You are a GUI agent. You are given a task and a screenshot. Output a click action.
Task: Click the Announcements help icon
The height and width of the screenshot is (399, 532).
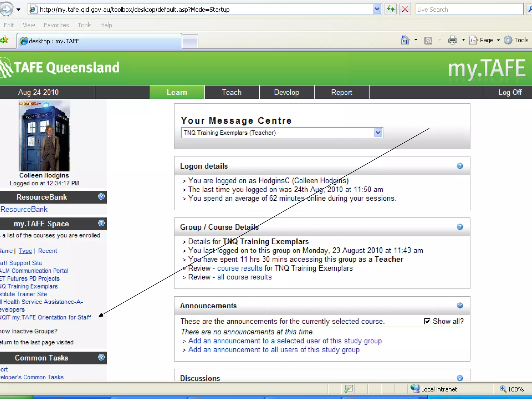460,305
